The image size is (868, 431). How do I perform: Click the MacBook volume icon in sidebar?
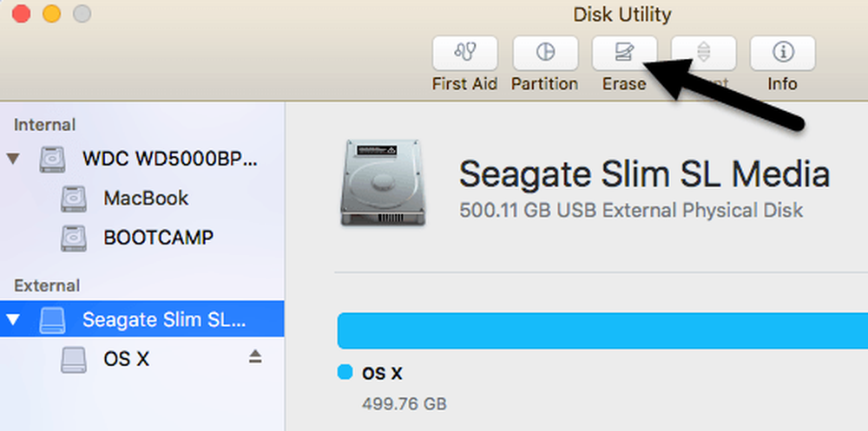click(74, 199)
